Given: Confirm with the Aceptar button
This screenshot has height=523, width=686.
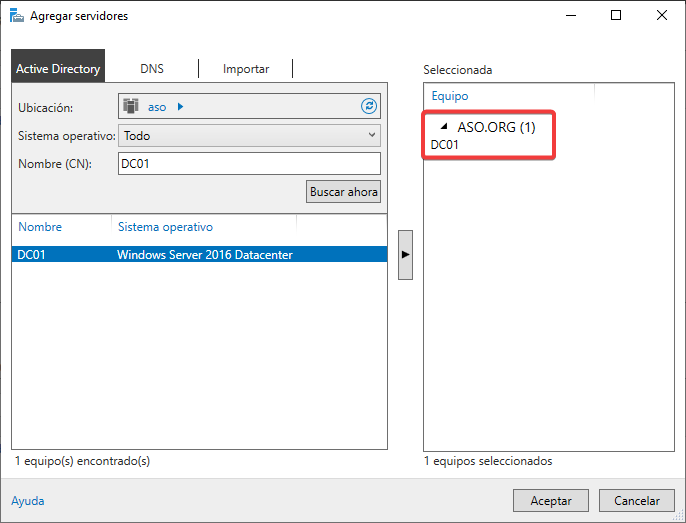Looking at the screenshot, I should (x=550, y=501).
